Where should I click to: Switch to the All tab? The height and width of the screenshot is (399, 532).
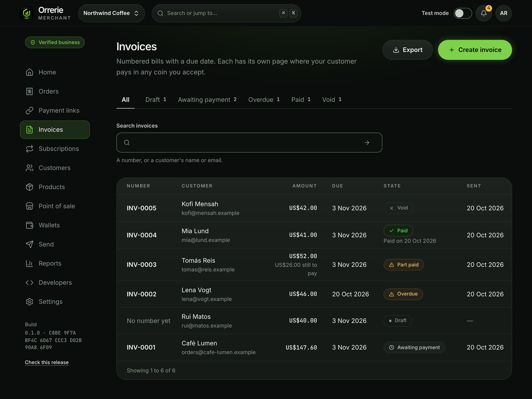click(x=126, y=100)
